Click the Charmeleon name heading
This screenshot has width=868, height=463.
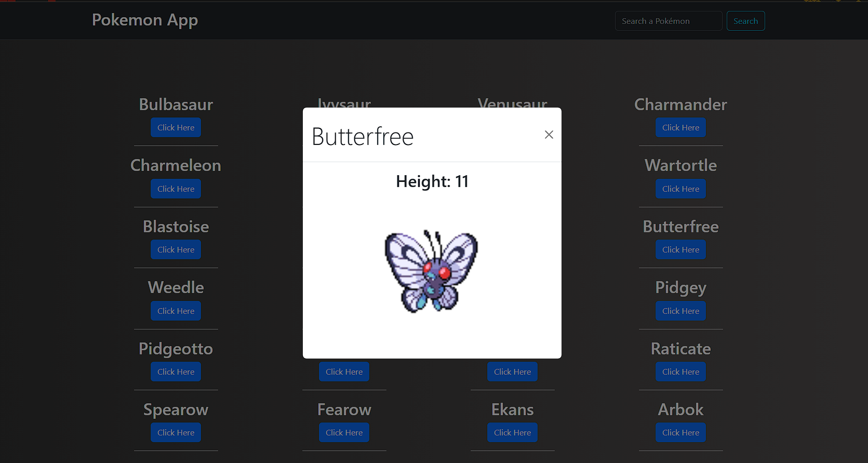coord(176,165)
